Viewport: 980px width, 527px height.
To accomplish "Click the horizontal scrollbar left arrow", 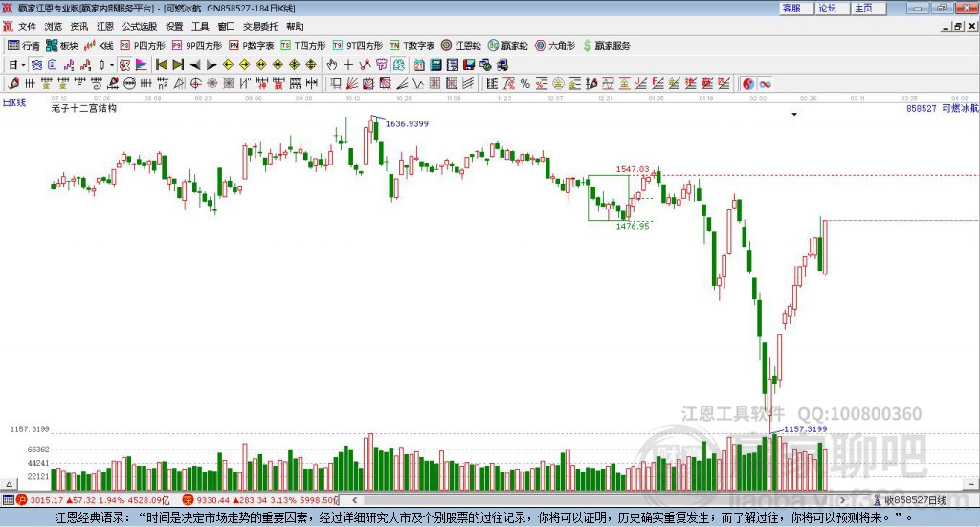I will (354, 500).
